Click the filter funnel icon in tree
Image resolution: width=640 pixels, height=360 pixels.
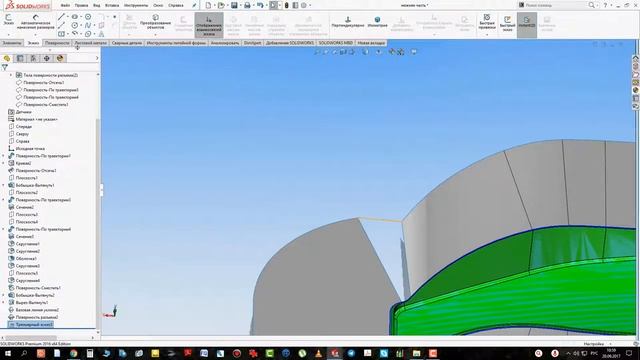pos(4,67)
